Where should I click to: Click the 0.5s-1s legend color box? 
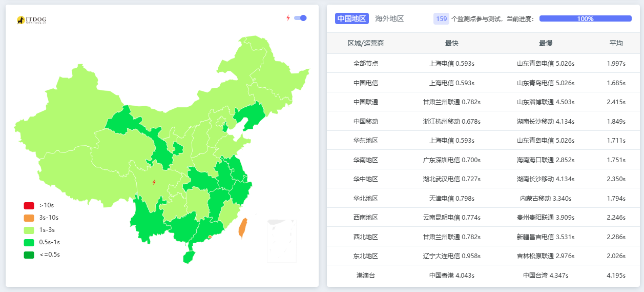tap(29, 242)
